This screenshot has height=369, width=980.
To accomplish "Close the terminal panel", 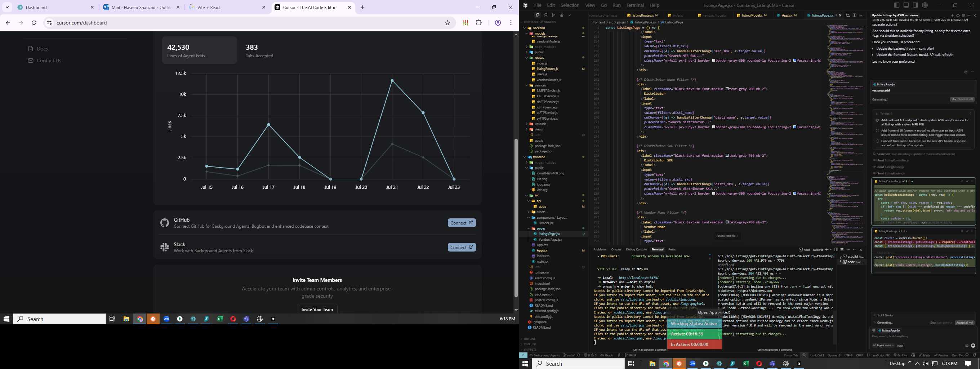I will click(x=861, y=250).
